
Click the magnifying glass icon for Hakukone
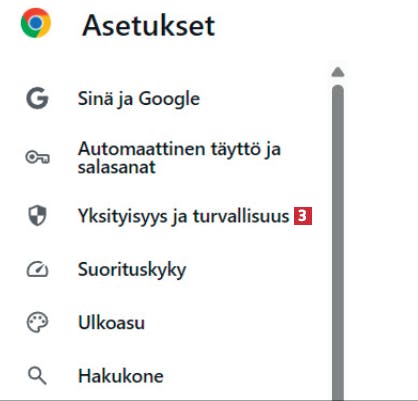[37, 376]
